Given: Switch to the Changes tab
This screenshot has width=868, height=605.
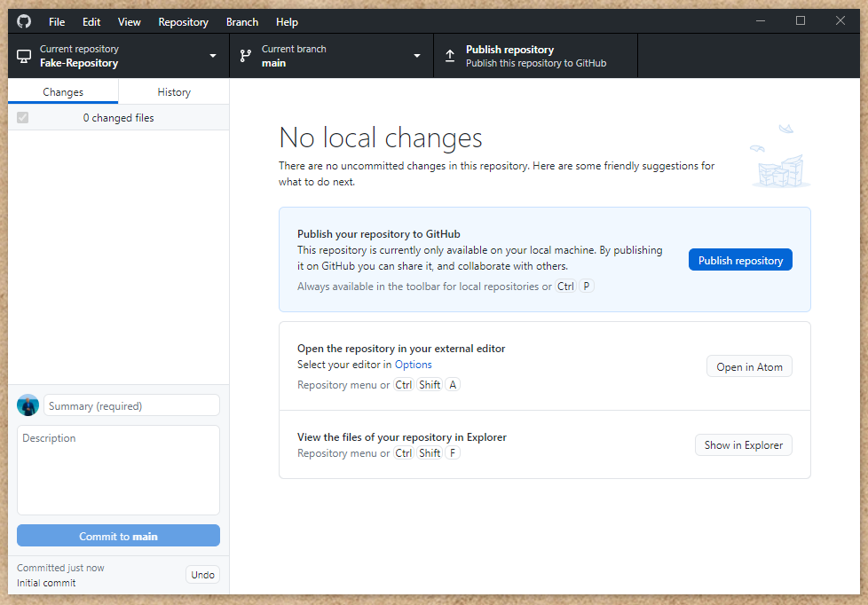Looking at the screenshot, I should [x=63, y=92].
